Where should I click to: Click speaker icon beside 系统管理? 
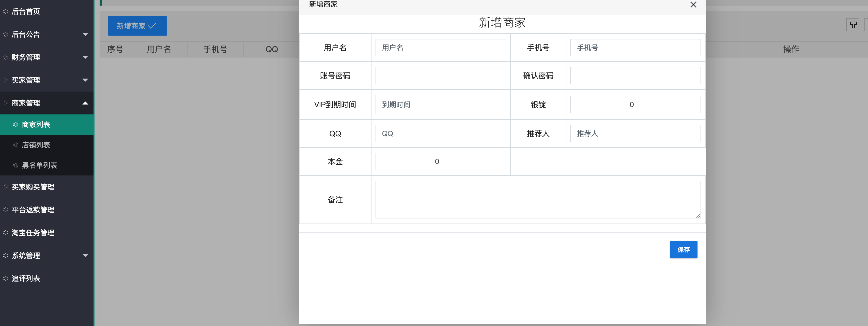tap(6, 256)
